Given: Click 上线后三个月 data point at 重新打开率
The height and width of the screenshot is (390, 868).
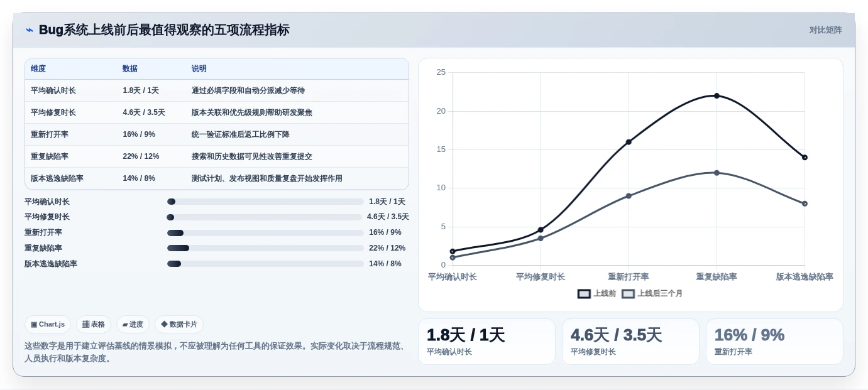Looking at the screenshot, I should [629, 196].
